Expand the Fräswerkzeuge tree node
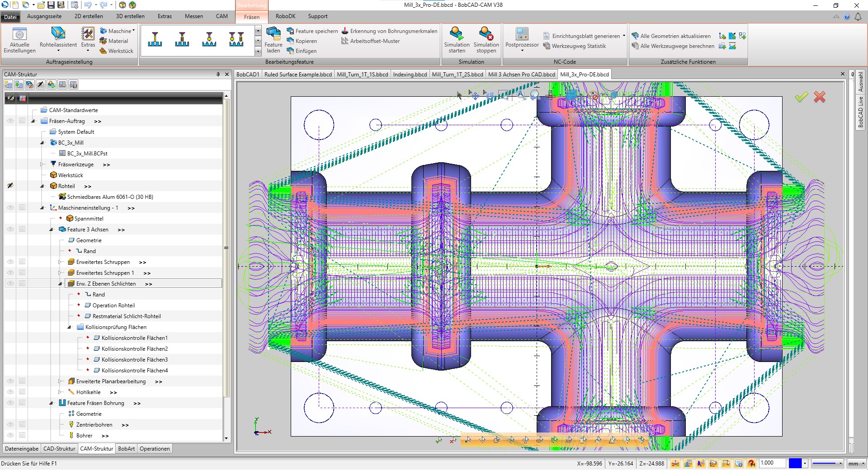 [x=42, y=164]
